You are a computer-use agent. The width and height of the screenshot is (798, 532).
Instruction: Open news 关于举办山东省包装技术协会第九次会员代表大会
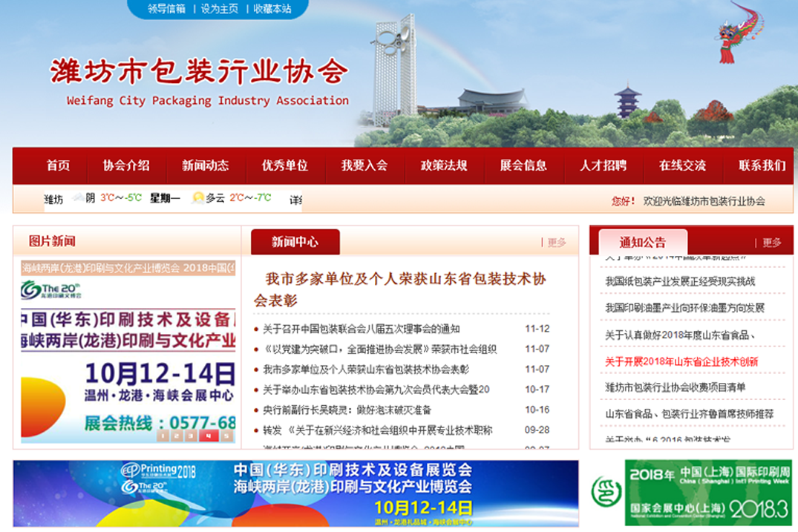376,390
